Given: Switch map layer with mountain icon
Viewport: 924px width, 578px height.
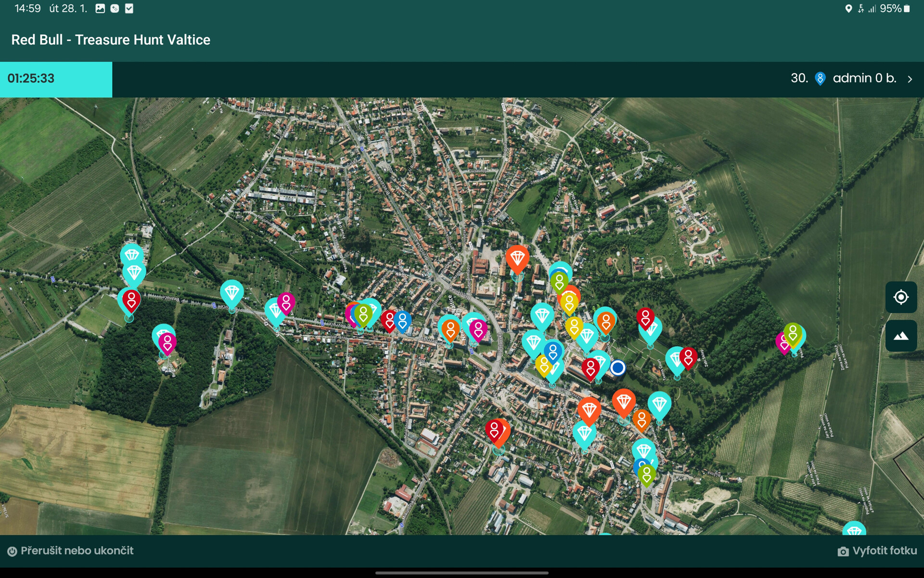Looking at the screenshot, I should (x=901, y=336).
